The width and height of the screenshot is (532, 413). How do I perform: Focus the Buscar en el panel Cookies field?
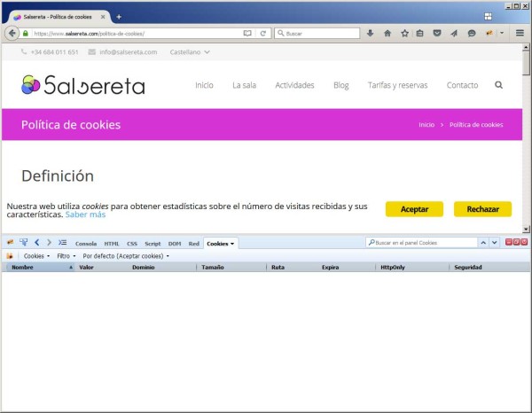click(x=421, y=243)
